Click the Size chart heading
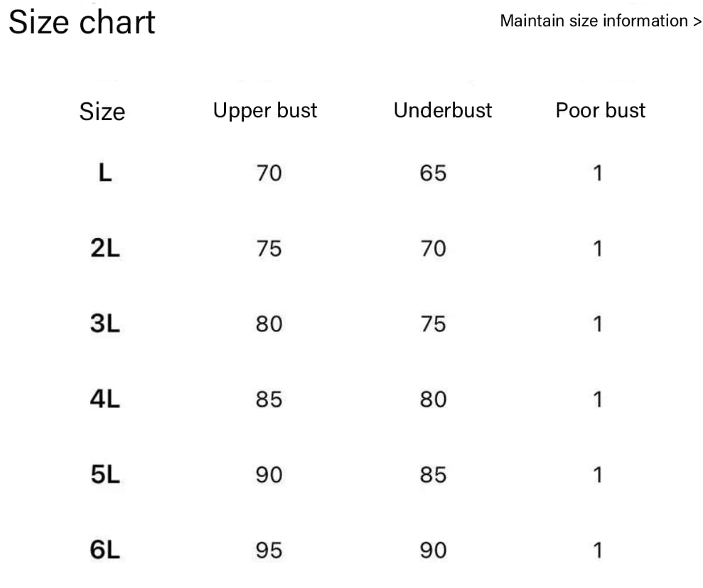The width and height of the screenshot is (703, 588). point(82,22)
